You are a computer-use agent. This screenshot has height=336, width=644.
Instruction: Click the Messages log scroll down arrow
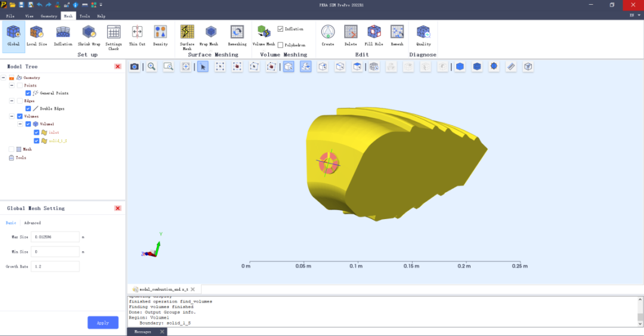click(x=640, y=323)
